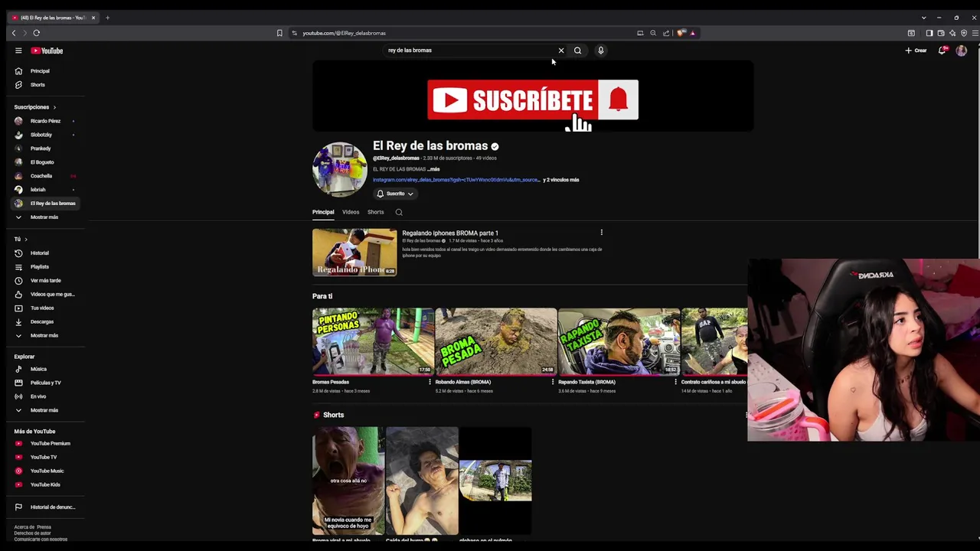The height and width of the screenshot is (551, 980).
Task: Bookmark this page icon
Action: tap(279, 33)
